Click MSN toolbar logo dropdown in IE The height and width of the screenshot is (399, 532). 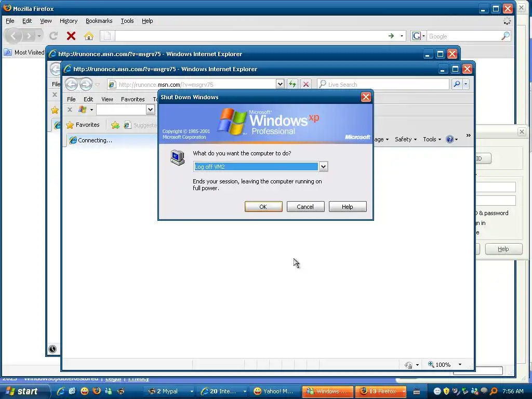86,110
